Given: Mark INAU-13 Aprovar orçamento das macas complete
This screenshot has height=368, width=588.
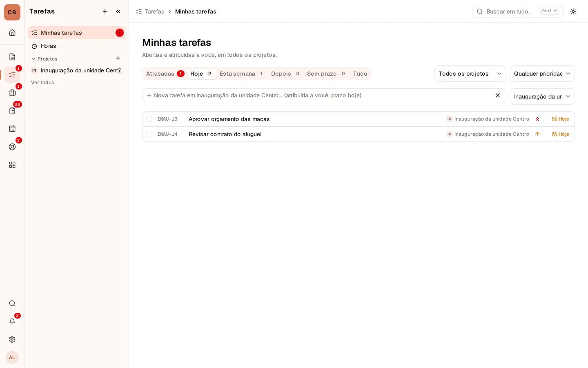Looking at the screenshot, I should click(x=149, y=119).
